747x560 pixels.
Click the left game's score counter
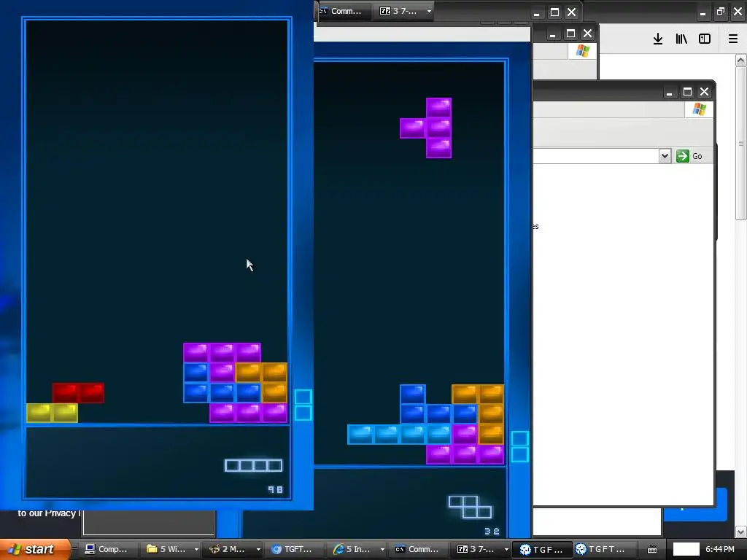point(275,489)
